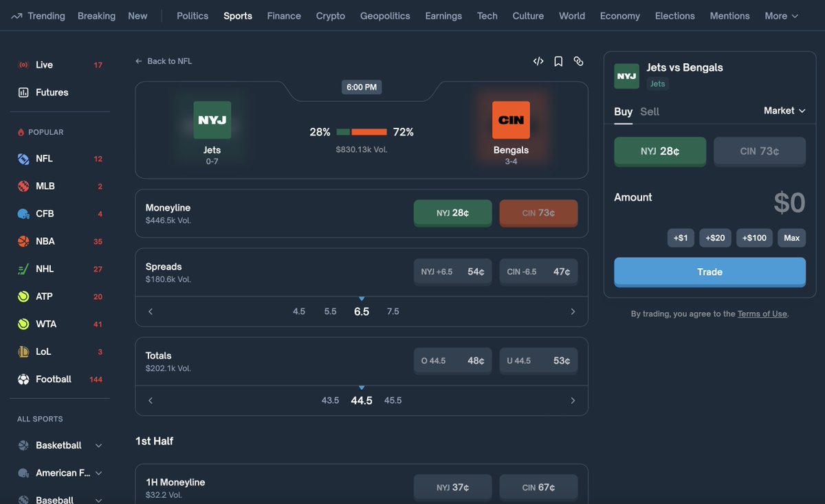Click the $0 amount input field

(789, 203)
